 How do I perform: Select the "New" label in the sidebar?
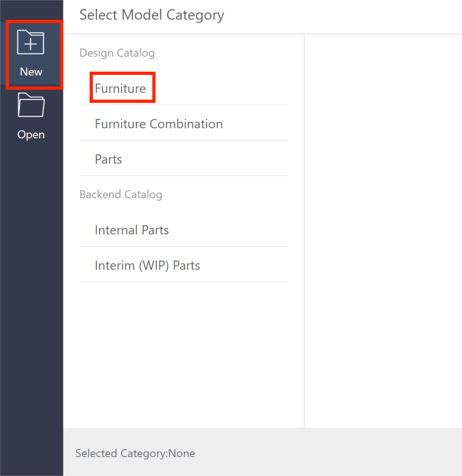[x=31, y=72]
